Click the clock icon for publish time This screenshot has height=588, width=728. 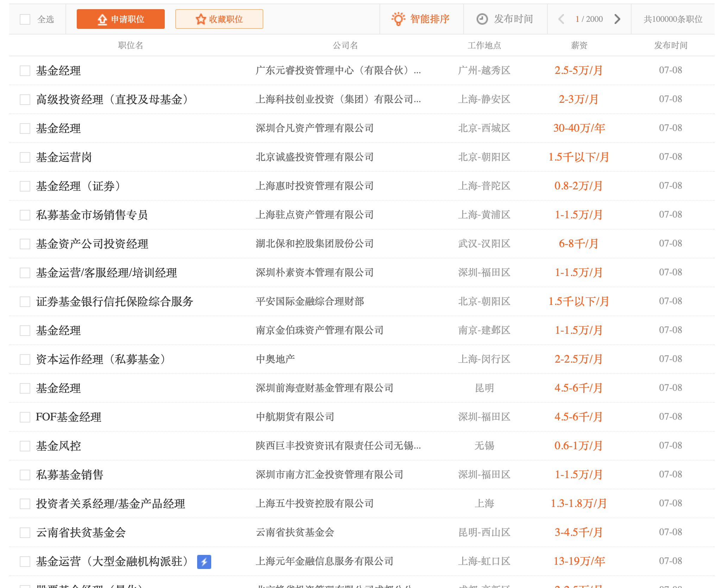pyautogui.click(x=482, y=19)
